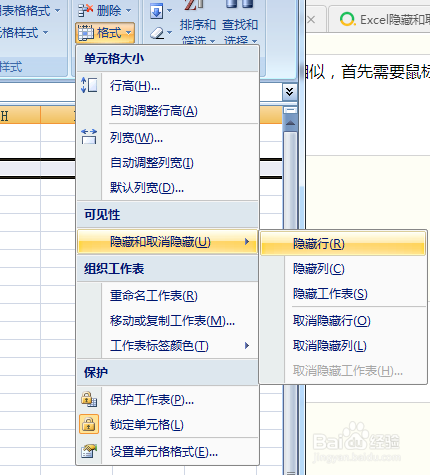This screenshot has width=430, height=475.
Task: Expand 隐藏和取消隐藏(U) submenu
Action: point(168,242)
